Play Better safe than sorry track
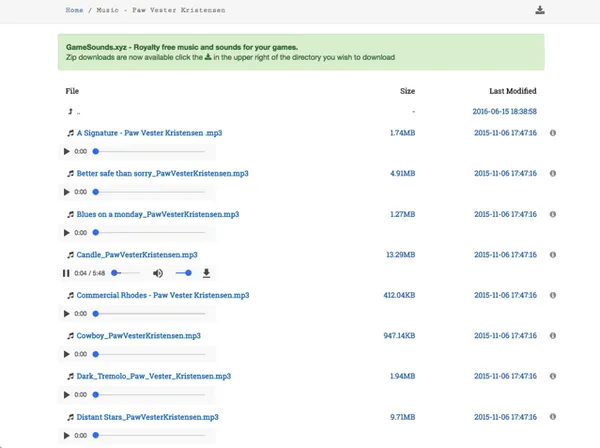This screenshot has height=448, width=600. (67, 192)
